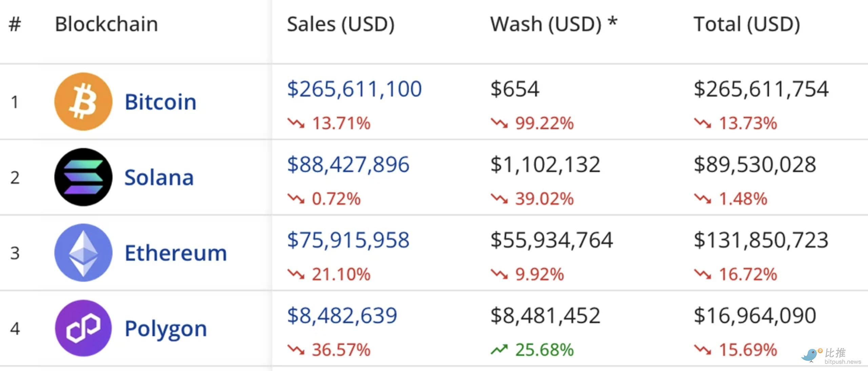This screenshot has width=868, height=371.
Task: Click the red down-trend arrow beside 16.72%
Action: (703, 274)
